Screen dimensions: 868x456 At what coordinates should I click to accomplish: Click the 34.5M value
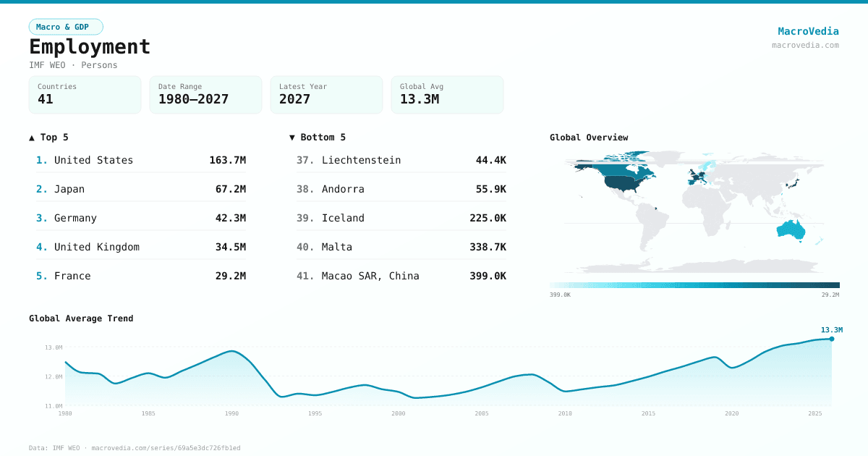pos(231,247)
